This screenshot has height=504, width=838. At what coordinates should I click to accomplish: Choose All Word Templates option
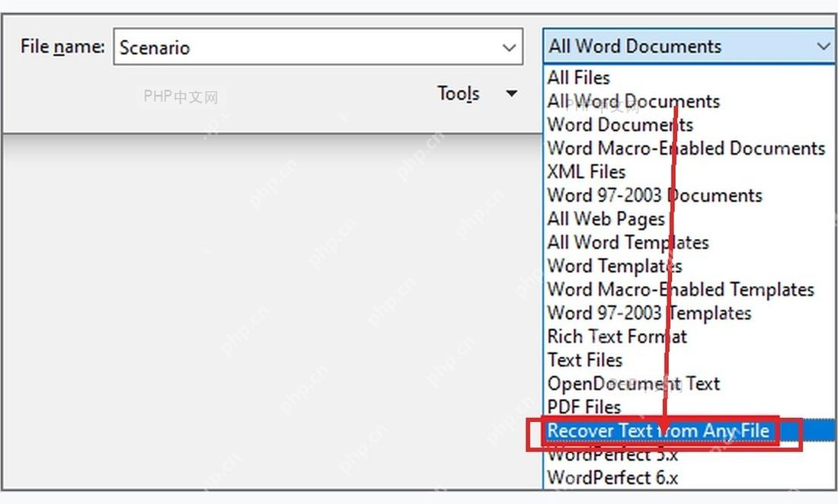click(x=689, y=242)
